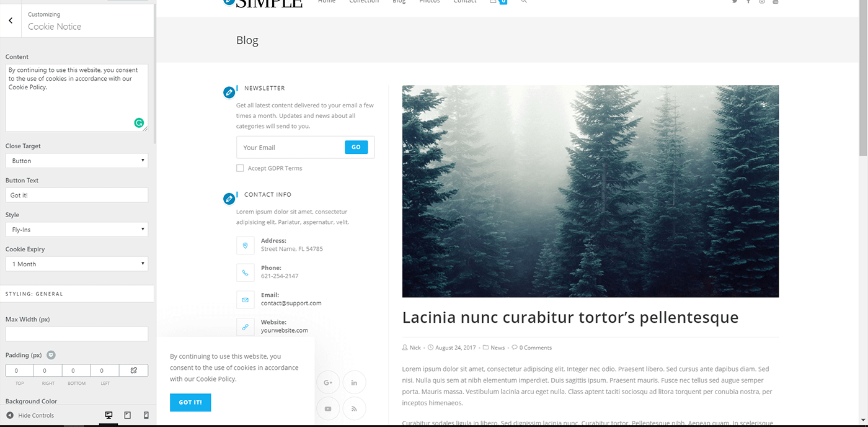Screen dimensions: 868x427
Task: Open the LinkedIn social icon
Action: coord(354,382)
